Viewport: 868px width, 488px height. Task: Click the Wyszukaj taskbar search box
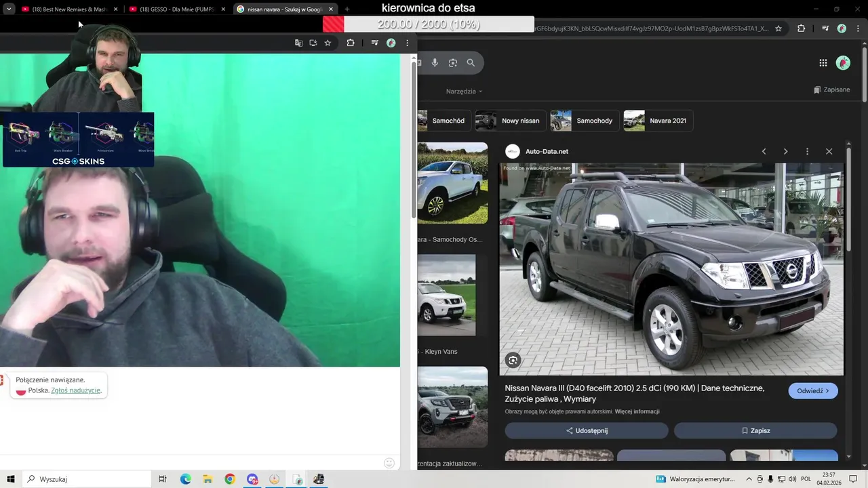[87, 479]
